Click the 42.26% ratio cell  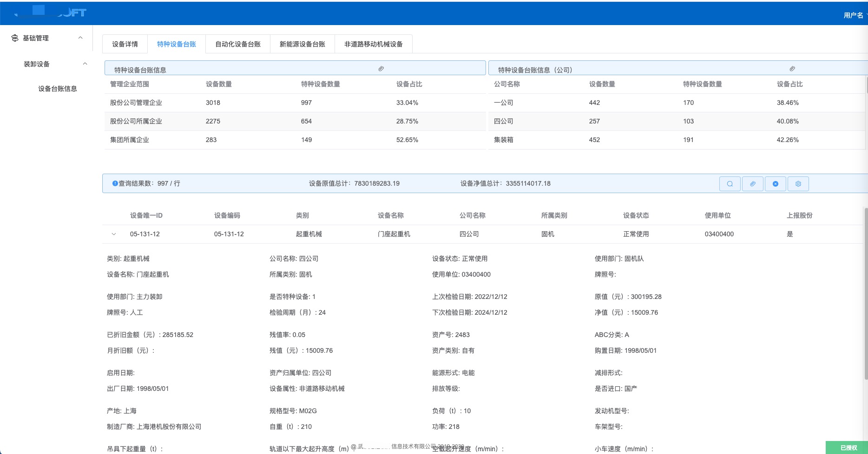[x=788, y=140]
